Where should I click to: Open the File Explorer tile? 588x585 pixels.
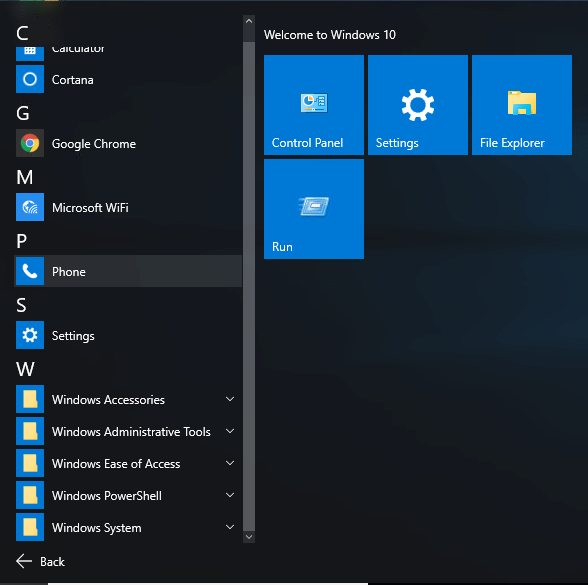[x=522, y=105]
